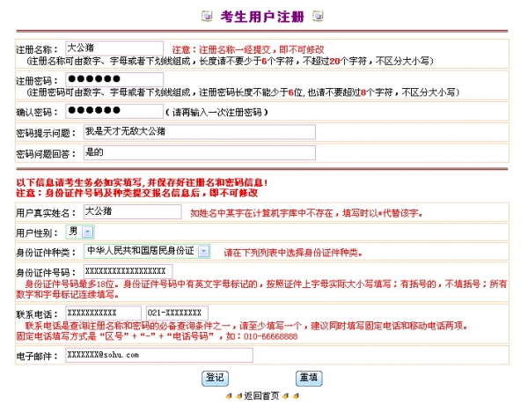The width and height of the screenshot is (528, 420).
Task: Click into the 注册密码 password field
Action: pyautogui.click(x=114, y=80)
